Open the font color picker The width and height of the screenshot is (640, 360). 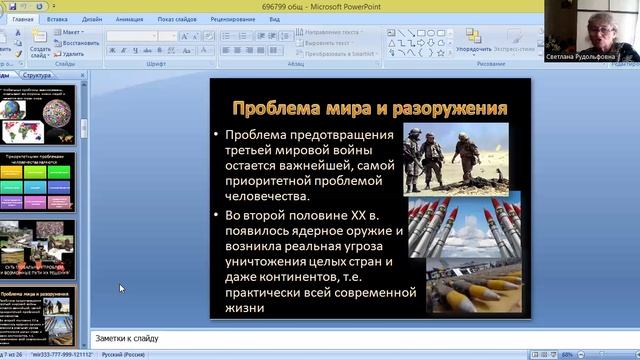(x=204, y=51)
